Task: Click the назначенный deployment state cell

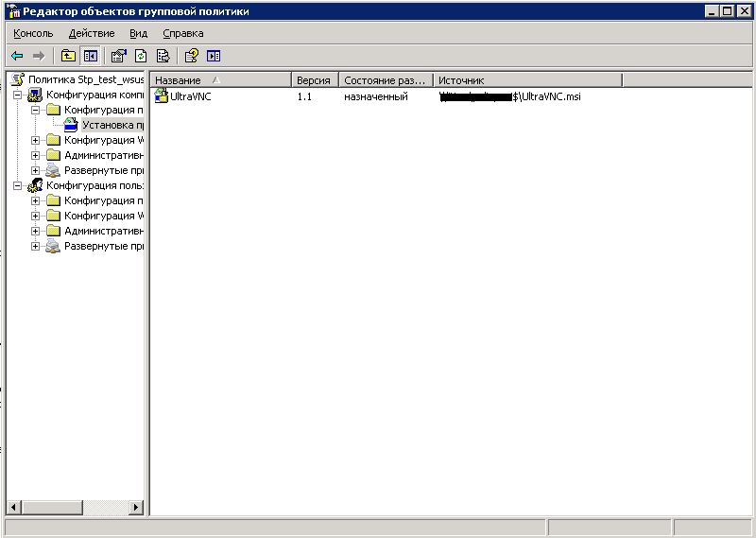Action: [x=376, y=96]
